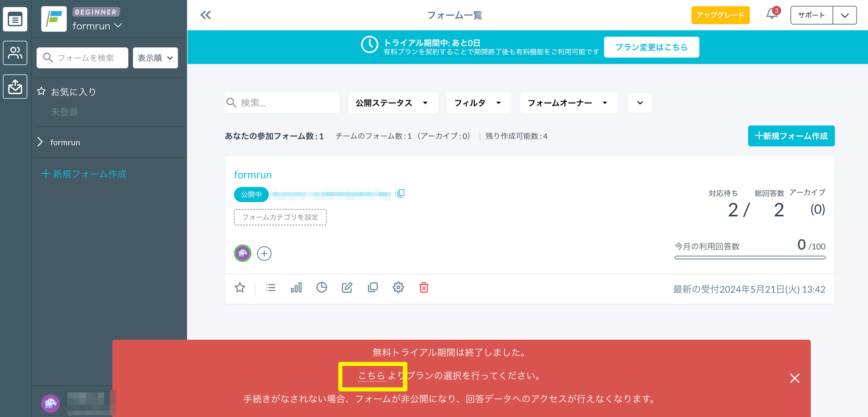Viewport: 868px width, 417px height.
Task: Click the user avatar at sidebar bottom
Action: pos(50,403)
